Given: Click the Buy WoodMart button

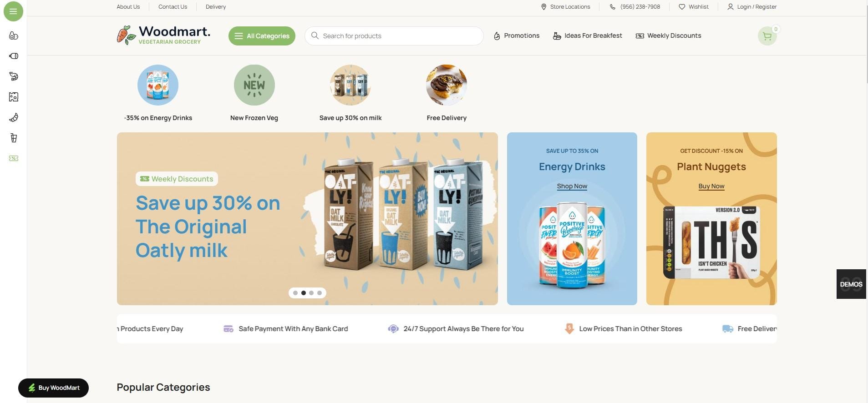Looking at the screenshot, I should (53, 388).
